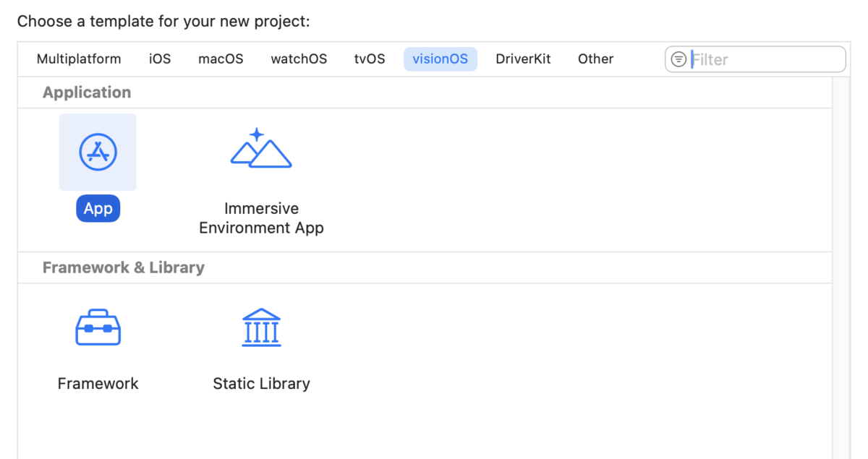Image resolution: width=868 pixels, height=459 pixels.
Task: Switch to the iOS tab
Action: click(160, 59)
